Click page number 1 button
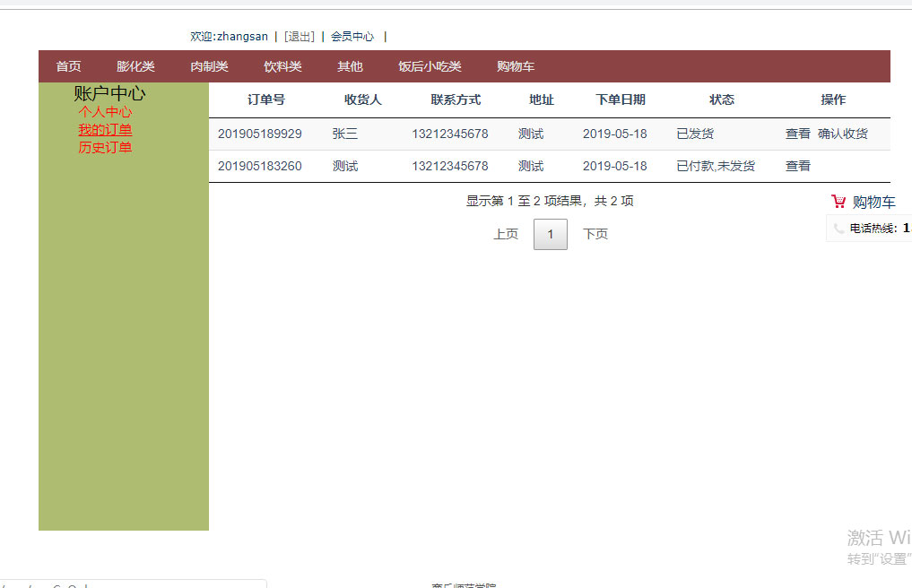 pos(551,234)
